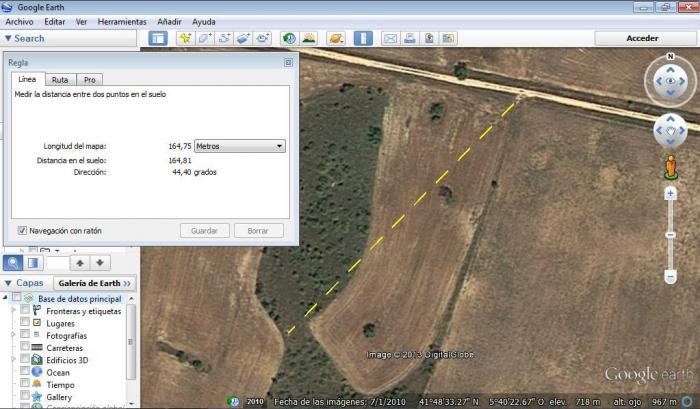Zoom in with the plus button
The width and height of the screenshot is (700, 409).
coord(670,193)
